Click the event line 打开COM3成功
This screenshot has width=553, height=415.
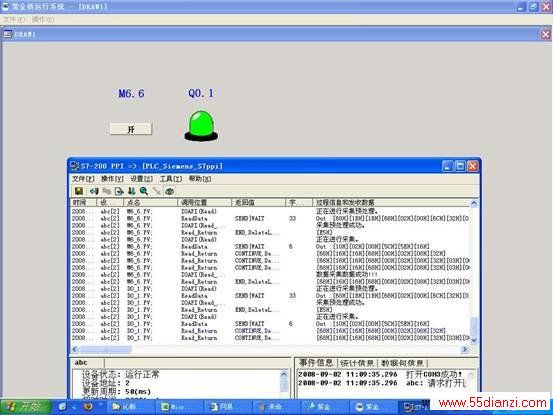(381, 374)
